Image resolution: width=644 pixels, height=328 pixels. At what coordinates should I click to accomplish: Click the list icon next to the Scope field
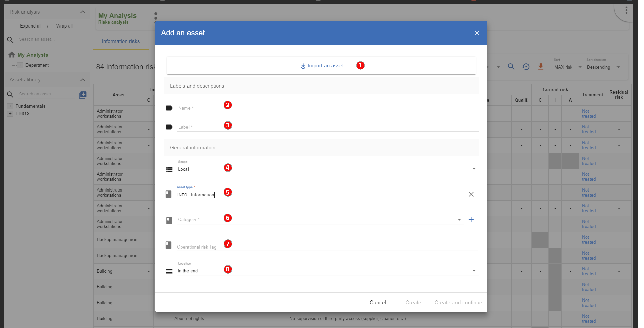[169, 170]
